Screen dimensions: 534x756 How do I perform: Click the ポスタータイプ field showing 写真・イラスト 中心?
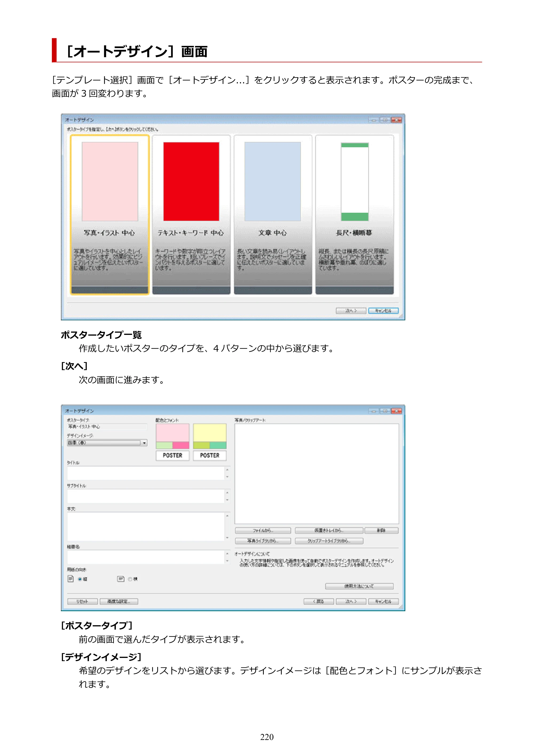(x=107, y=427)
